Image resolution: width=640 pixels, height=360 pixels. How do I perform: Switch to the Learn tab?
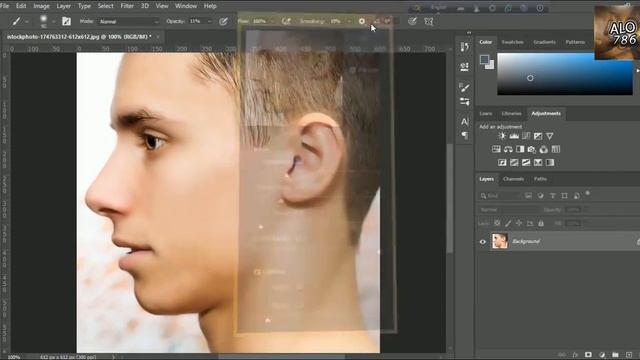click(x=486, y=113)
